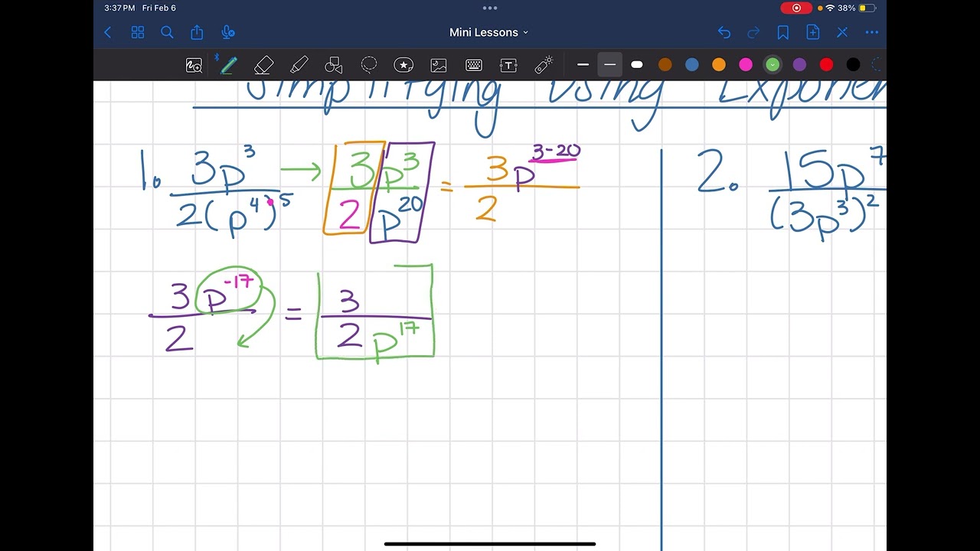Bookmark the current page
This screenshot has width=980, height=551.
pyautogui.click(x=782, y=32)
